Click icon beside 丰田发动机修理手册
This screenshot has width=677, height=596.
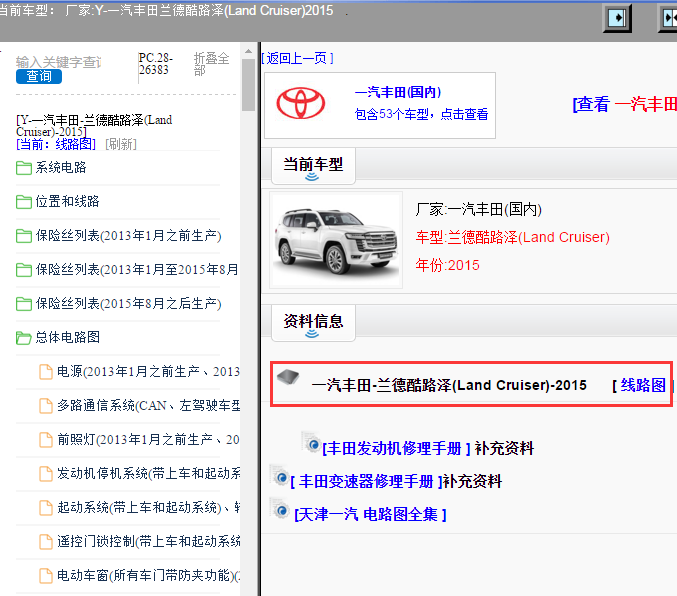[x=312, y=443]
